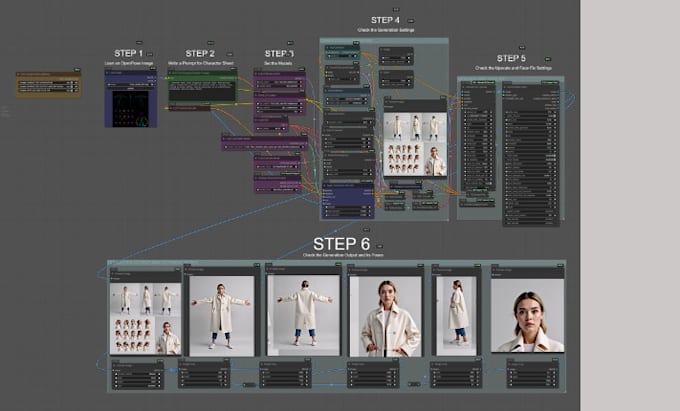Click the "Load an OpenPose Image" caption
Screen dimensions: 680x411
pyautogui.click(x=129, y=63)
